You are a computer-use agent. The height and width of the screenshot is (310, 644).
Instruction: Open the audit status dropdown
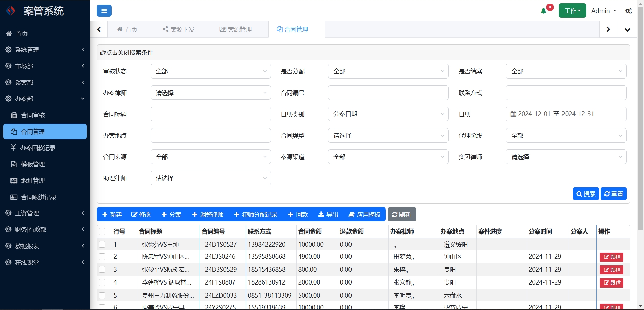pyautogui.click(x=210, y=71)
